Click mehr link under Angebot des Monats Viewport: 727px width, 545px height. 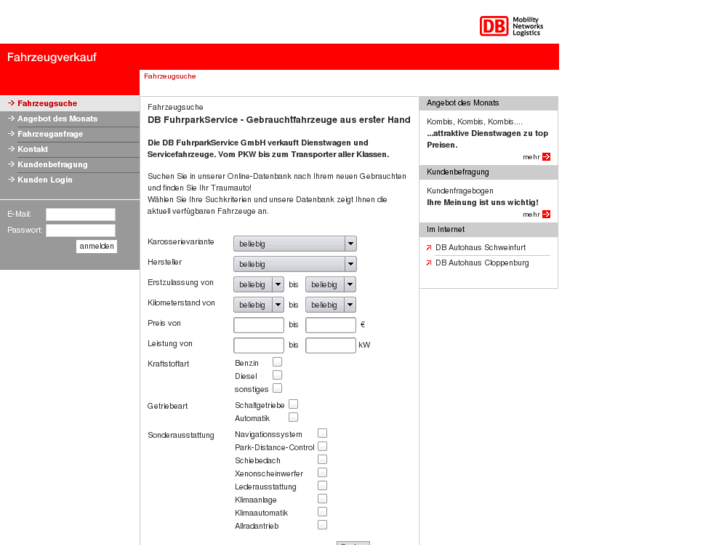(x=531, y=157)
